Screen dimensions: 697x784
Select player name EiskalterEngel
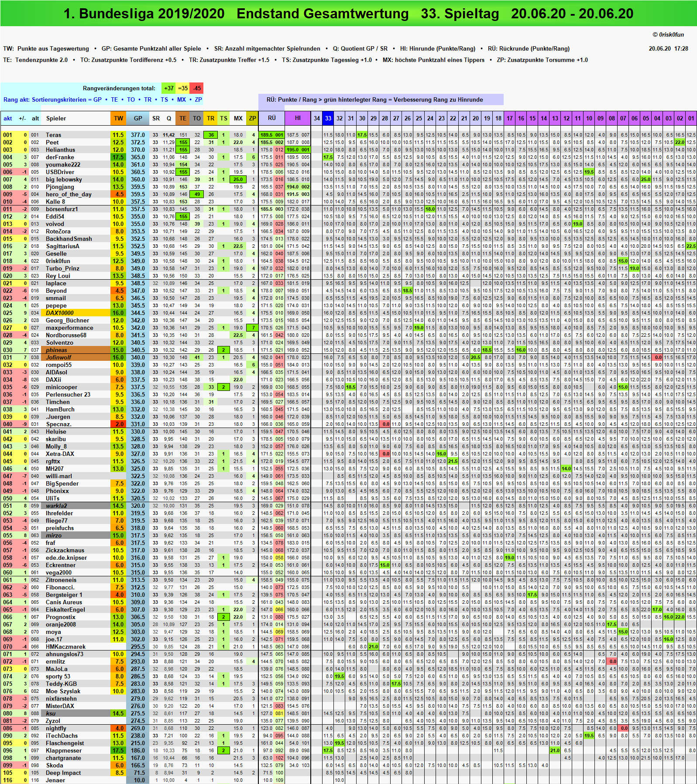(x=65, y=610)
